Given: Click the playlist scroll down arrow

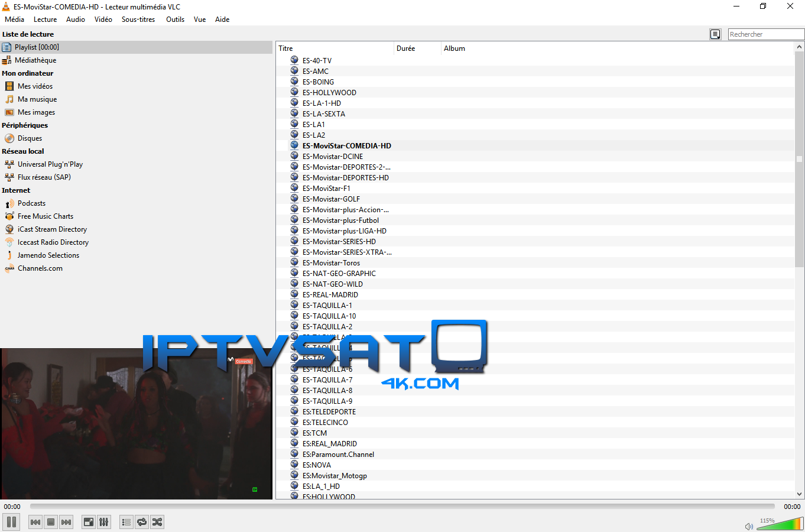Looking at the screenshot, I should [799, 494].
